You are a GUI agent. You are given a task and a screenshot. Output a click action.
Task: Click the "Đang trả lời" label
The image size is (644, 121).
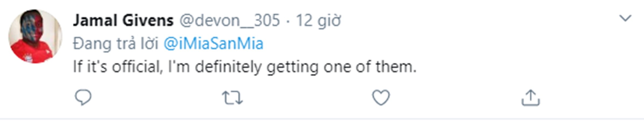click(x=115, y=44)
